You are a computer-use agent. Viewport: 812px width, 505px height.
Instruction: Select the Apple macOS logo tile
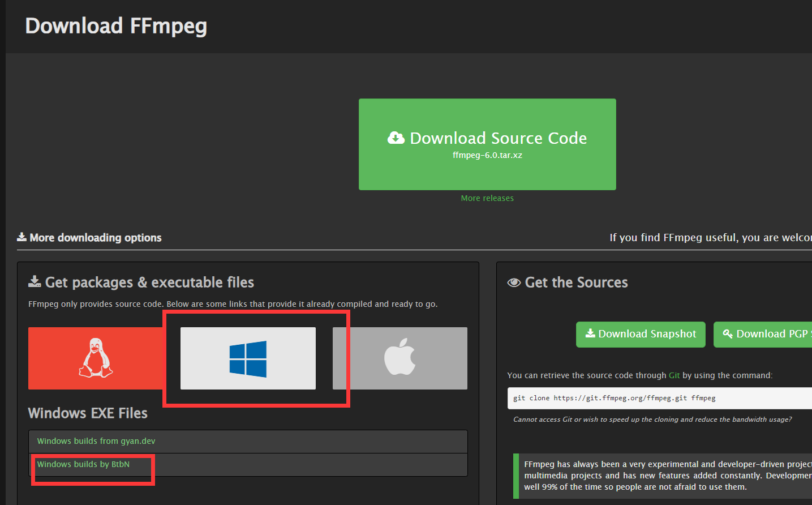(x=400, y=358)
